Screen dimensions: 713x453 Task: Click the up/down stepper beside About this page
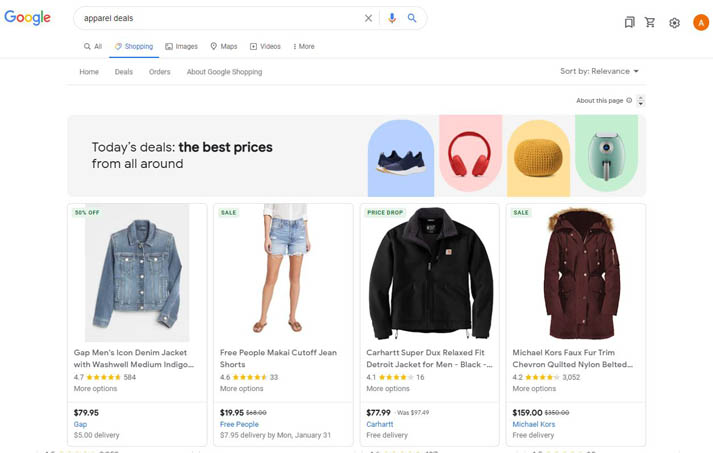pyautogui.click(x=641, y=101)
